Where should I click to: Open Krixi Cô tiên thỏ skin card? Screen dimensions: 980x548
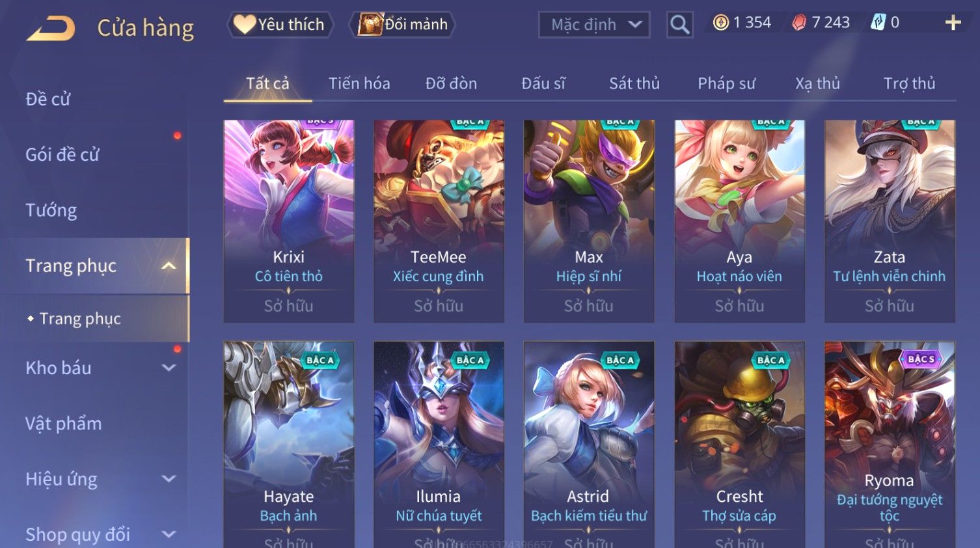pos(289,221)
